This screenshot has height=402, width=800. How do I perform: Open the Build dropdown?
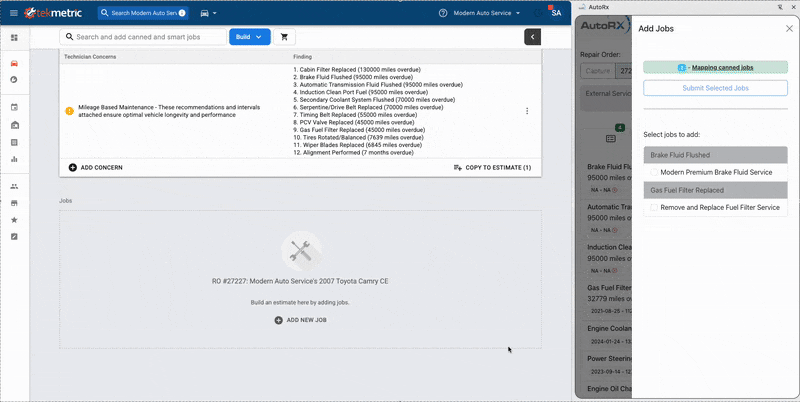(249, 37)
